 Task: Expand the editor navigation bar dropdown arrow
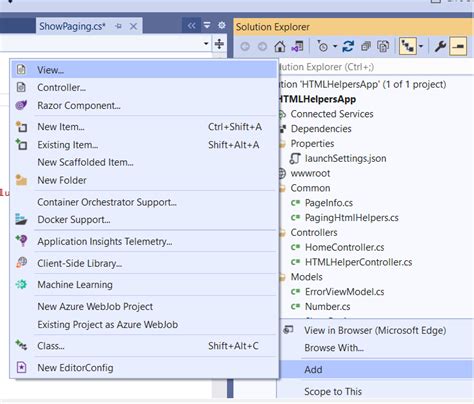[x=206, y=44]
